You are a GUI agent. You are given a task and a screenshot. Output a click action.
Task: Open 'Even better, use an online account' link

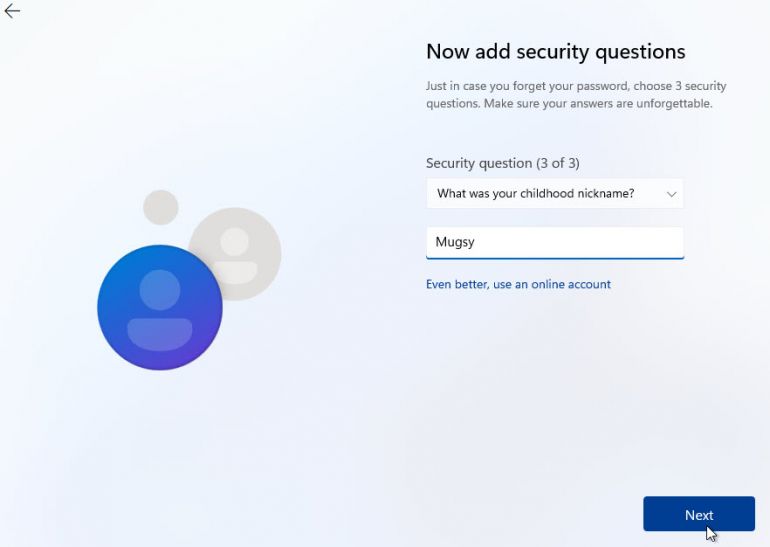point(518,284)
